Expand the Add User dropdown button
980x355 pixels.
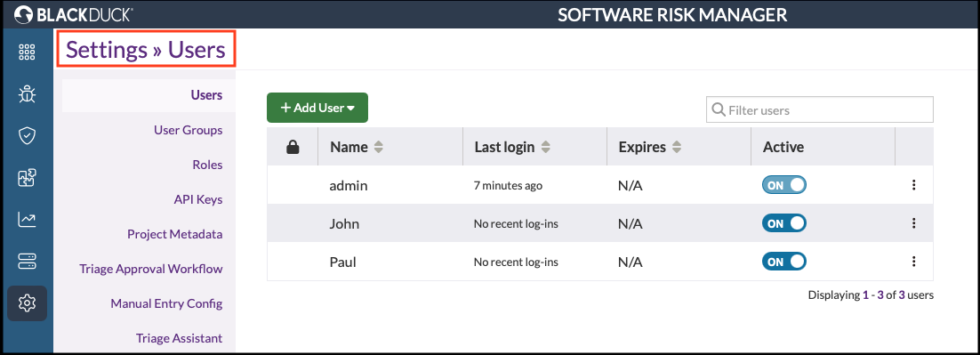click(317, 108)
